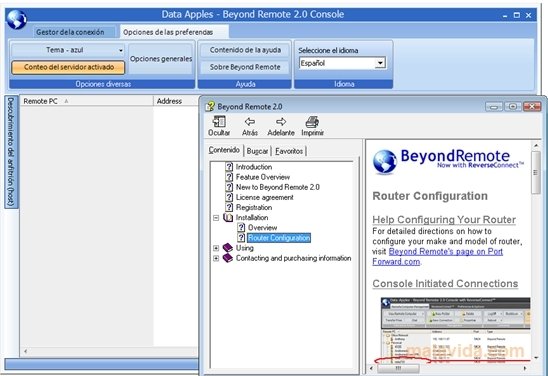548x376 pixels.
Task: Click the help icon beside Overview
Action: [241, 227]
